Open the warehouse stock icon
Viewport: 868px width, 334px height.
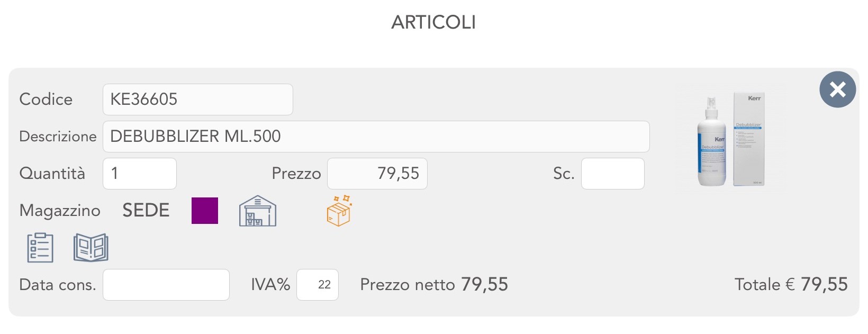258,211
